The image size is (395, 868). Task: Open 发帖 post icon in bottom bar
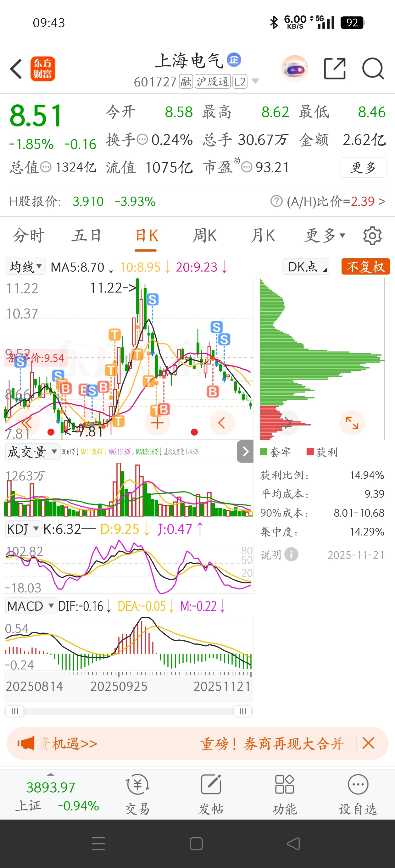coord(211,794)
